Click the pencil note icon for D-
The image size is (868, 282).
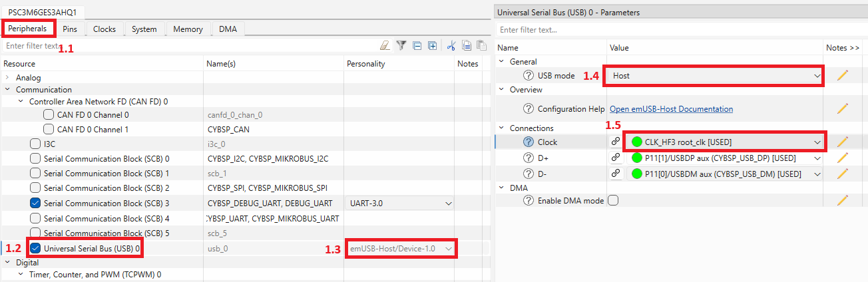(843, 174)
